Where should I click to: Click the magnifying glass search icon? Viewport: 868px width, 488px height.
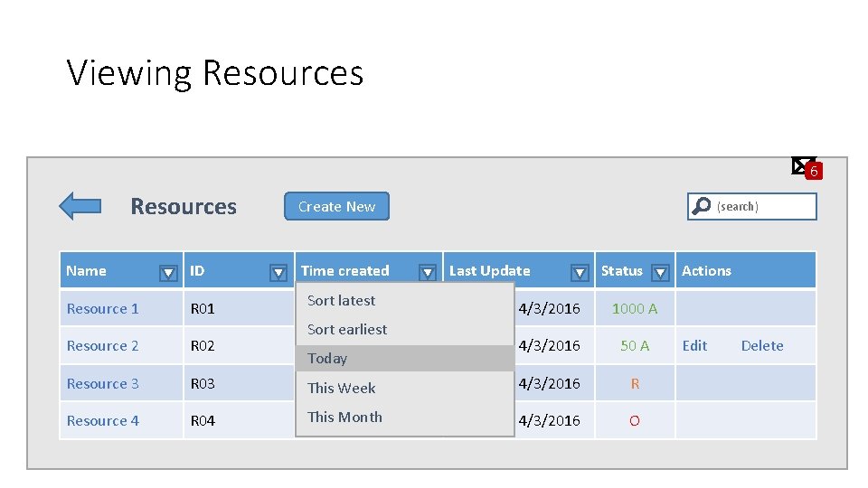pos(701,207)
